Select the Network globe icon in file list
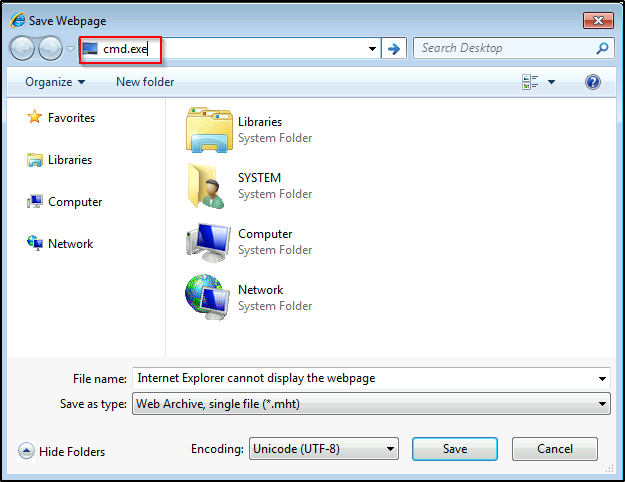The height and width of the screenshot is (482, 625). [208, 298]
